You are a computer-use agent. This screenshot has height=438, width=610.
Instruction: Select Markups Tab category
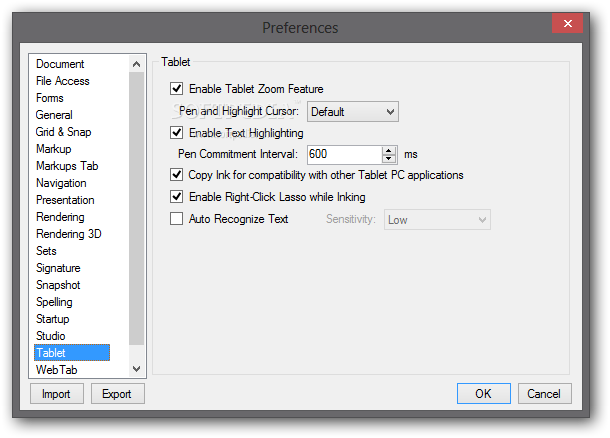click(x=67, y=166)
